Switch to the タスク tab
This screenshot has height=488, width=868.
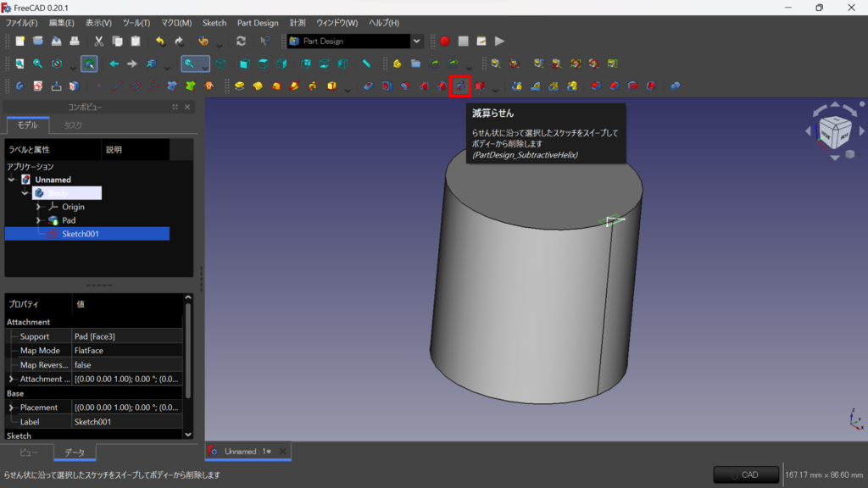(x=73, y=125)
